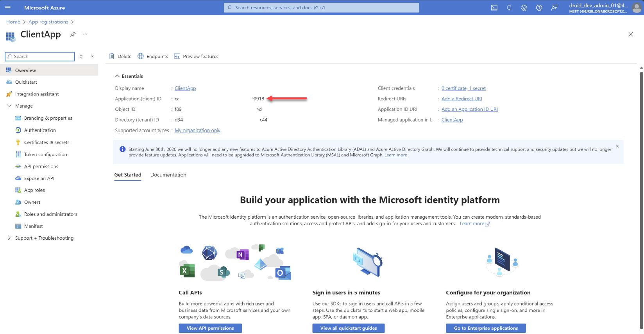Select Overview in the left menu

(x=49, y=70)
